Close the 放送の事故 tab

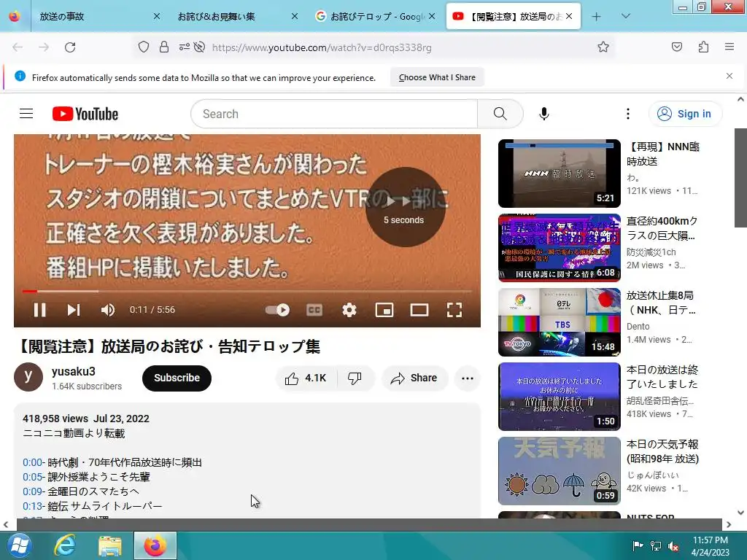pos(156,16)
